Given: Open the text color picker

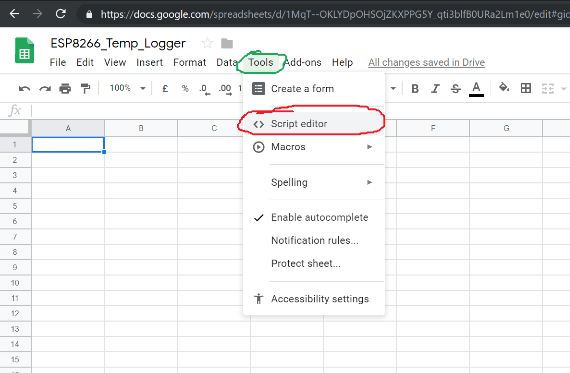Looking at the screenshot, I should [476, 89].
